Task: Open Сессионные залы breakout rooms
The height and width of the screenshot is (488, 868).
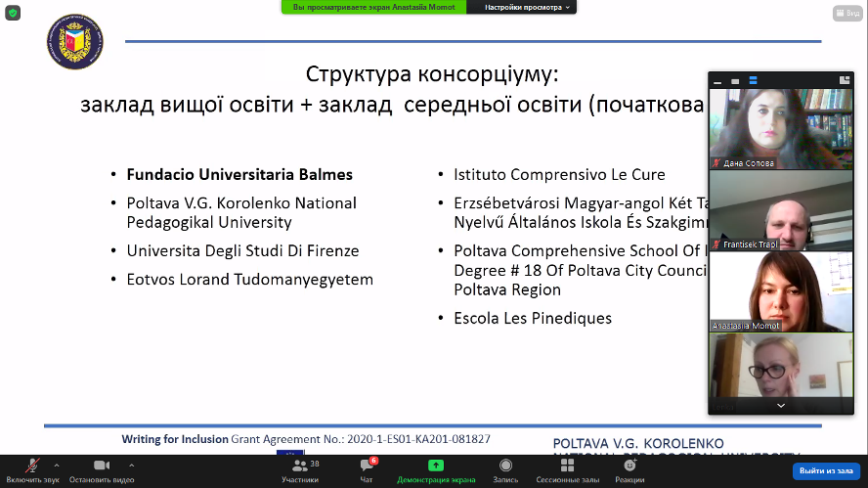Action: tap(567, 470)
